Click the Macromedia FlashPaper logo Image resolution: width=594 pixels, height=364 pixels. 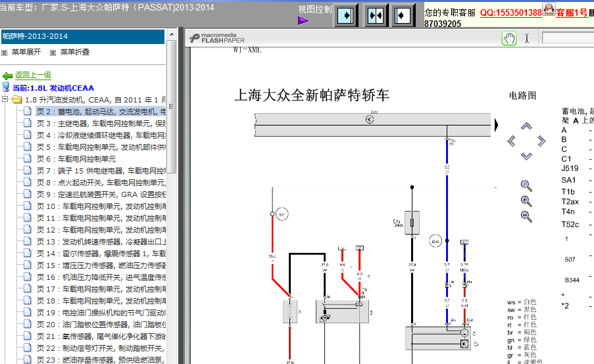coord(217,38)
